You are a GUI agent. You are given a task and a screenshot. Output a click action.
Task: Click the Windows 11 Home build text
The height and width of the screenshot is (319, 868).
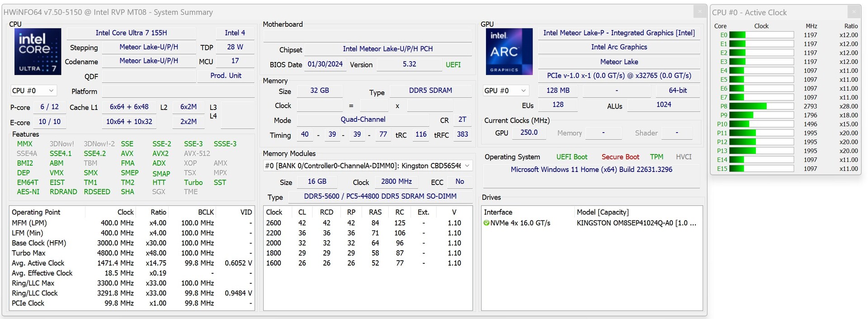(591, 170)
